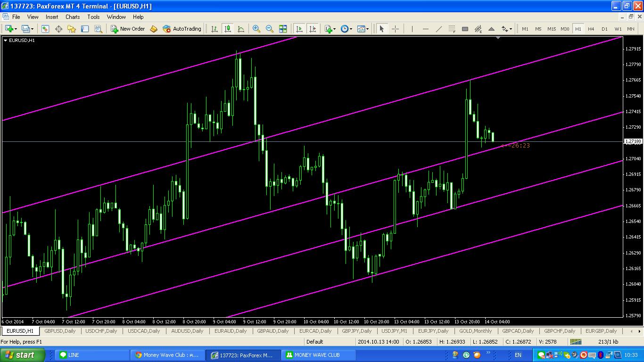The height and width of the screenshot is (362, 644).
Task: Toggle AutoTrading
Action: [x=182, y=29]
